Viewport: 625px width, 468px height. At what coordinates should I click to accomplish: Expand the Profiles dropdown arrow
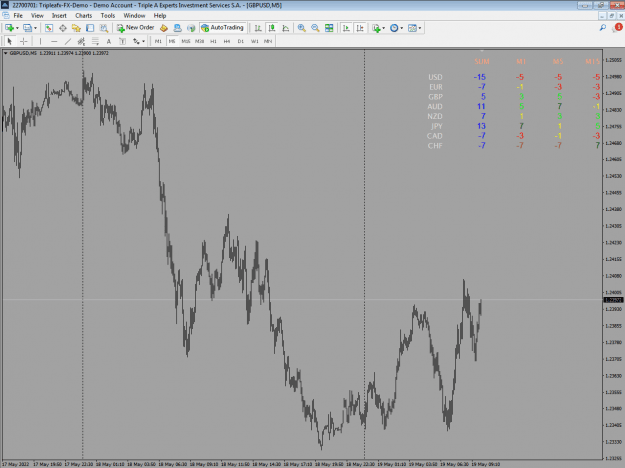[35, 28]
